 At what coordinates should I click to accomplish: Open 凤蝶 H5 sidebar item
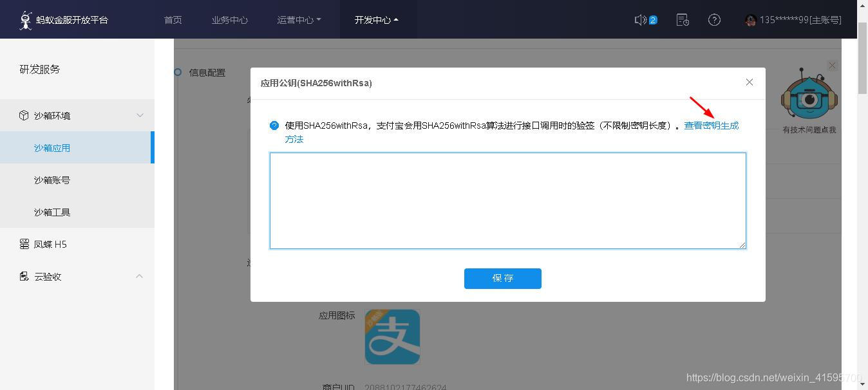pos(77,244)
